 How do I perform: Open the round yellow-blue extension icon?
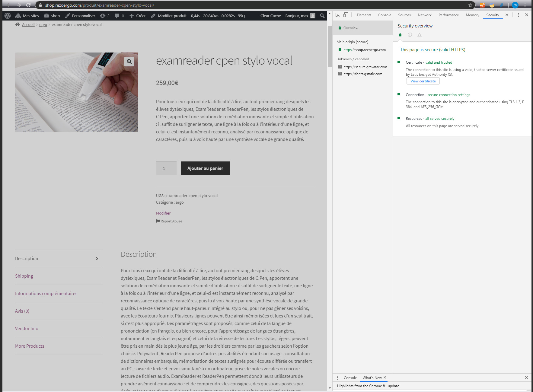click(492, 5)
